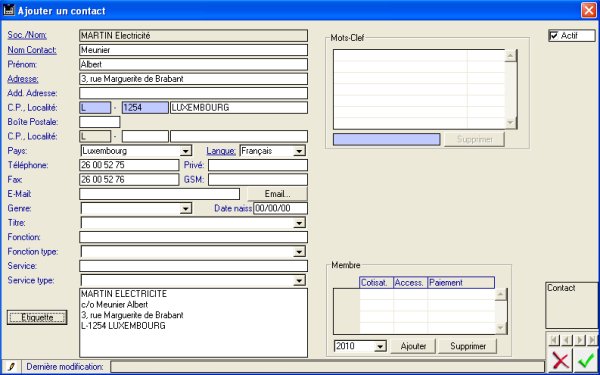Image resolution: width=600 pixels, height=375 pixels.
Task: Click the red X cancel icon
Action: pyautogui.click(x=560, y=360)
